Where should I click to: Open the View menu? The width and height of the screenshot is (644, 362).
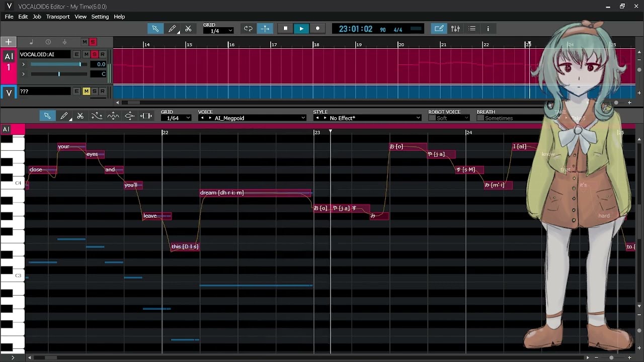[80, 17]
